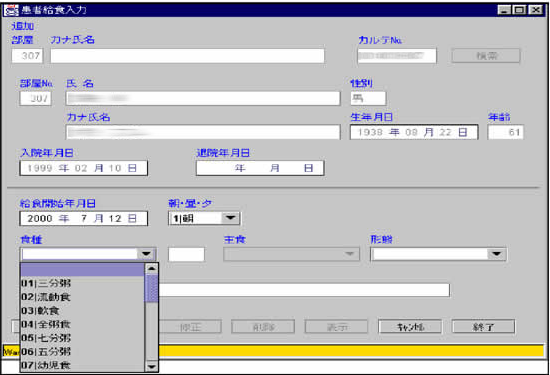Close the 患者給食入力 window
This screenshot has height=375, width=550.
pyautogui.click(x=536, y=10)
